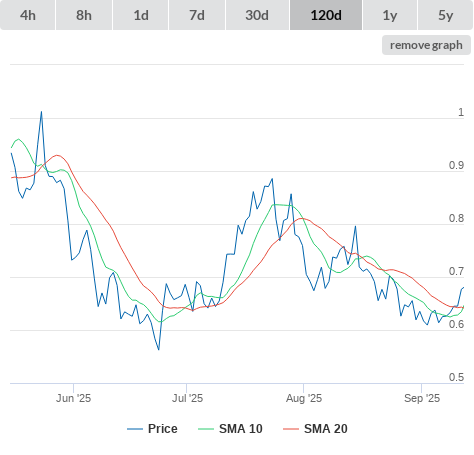Select the 4h time range tab
474x455 pixels.
[28, 15]
